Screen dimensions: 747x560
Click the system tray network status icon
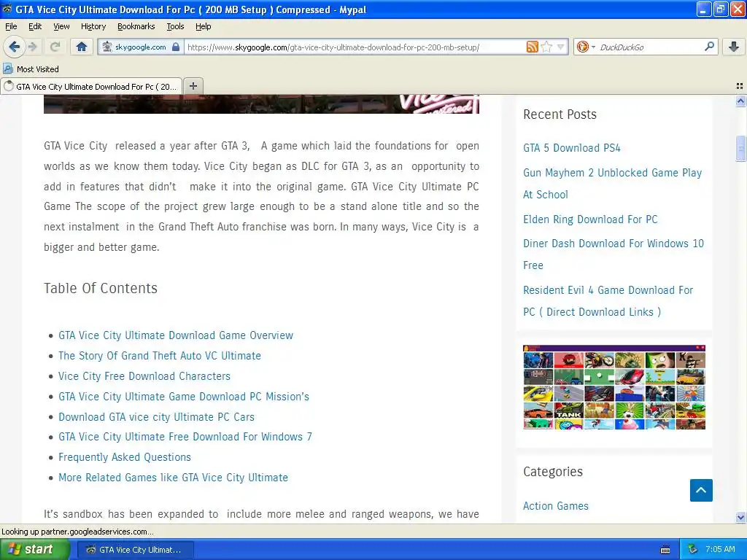pos(692,549)
